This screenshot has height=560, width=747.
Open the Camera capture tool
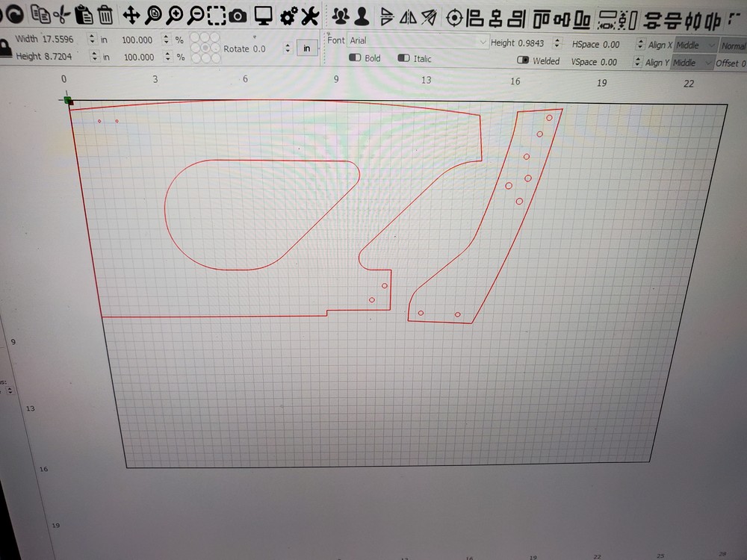(238, 16)
